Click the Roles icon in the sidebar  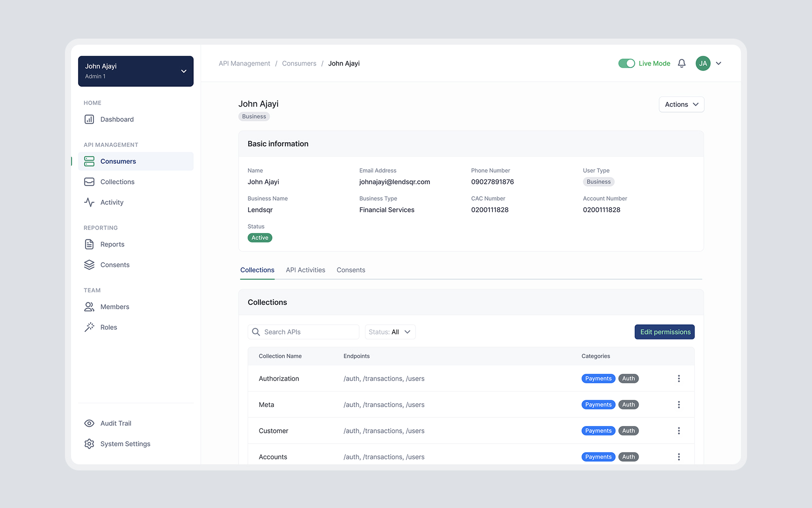pos(89,327)
